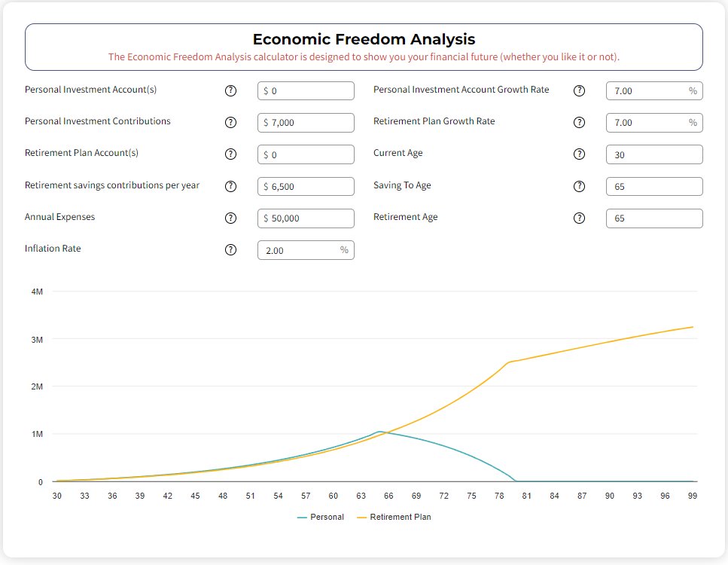Click the Annual Expenses help icon

coord(231,218)
